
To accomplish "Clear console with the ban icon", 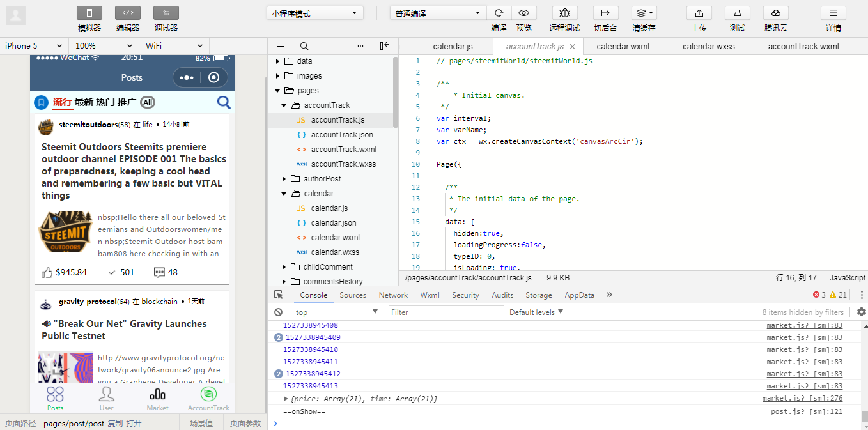I will (278, 312).
